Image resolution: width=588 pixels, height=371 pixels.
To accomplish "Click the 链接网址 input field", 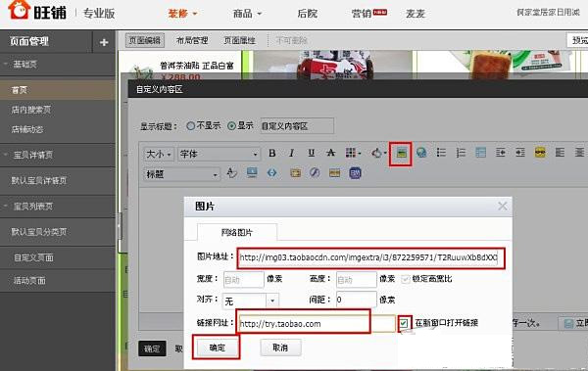I will click(x=317, y=323).
